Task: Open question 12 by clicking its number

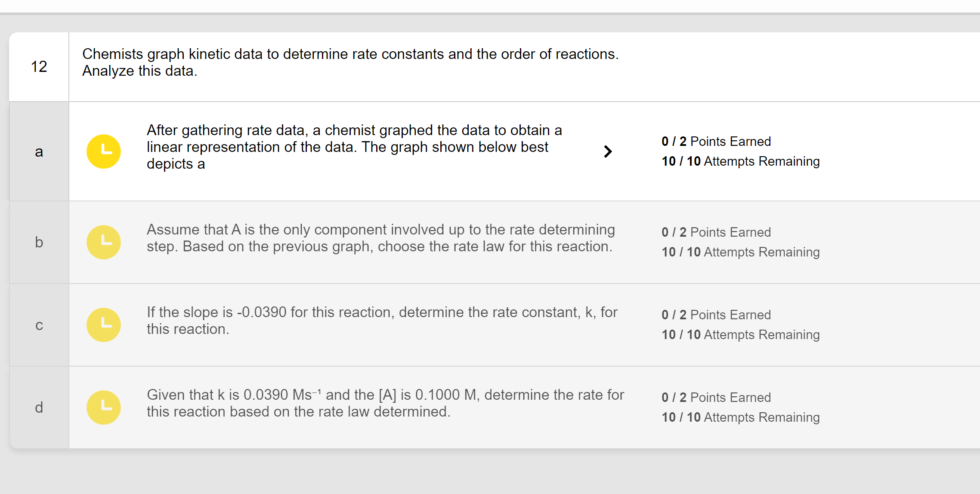Action: click(38, 66)
